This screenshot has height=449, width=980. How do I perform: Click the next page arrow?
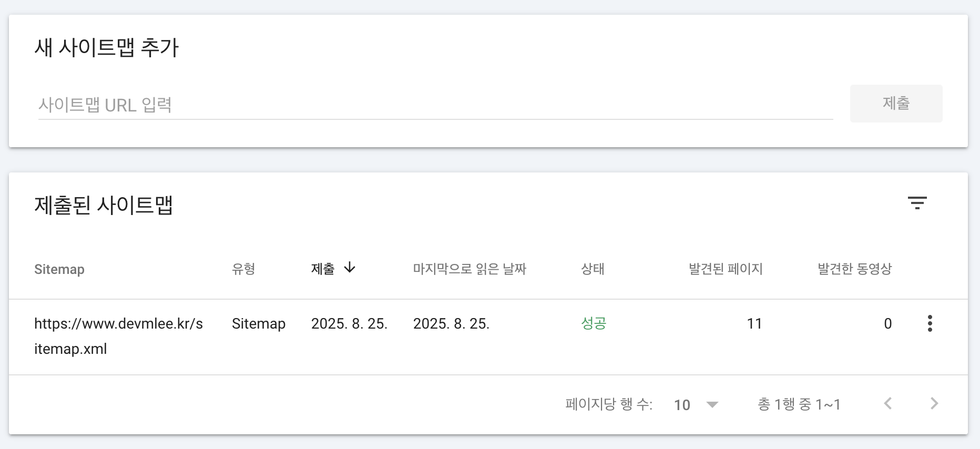(x=934, y=404)
